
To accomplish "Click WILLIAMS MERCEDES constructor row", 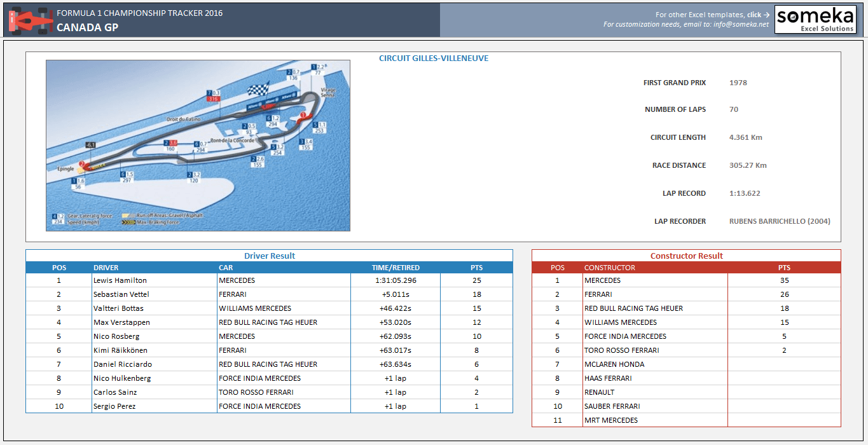I will pos(686,322).
